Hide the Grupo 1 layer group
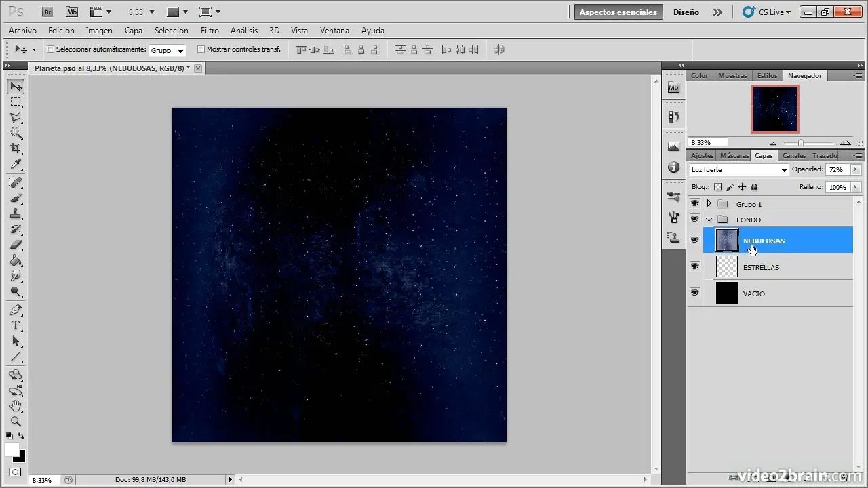868x488 pixels. pos(694,203)
